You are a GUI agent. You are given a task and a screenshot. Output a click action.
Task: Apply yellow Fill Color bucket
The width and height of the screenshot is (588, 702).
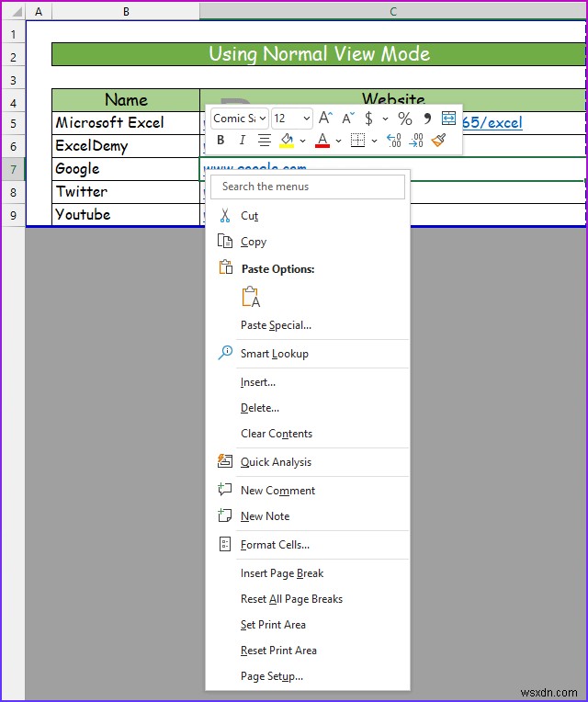[287, 141]
